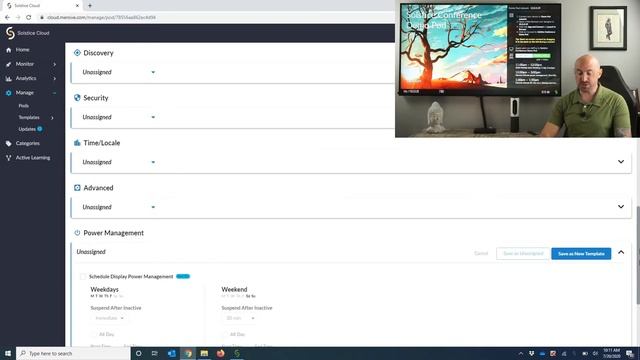
Task: Click the Save as Unassigned button
Action: coord(523,253)
